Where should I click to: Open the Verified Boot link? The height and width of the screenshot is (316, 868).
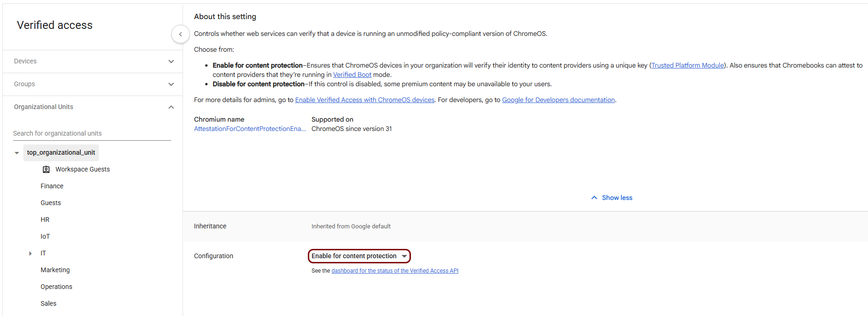click(352, 75)
